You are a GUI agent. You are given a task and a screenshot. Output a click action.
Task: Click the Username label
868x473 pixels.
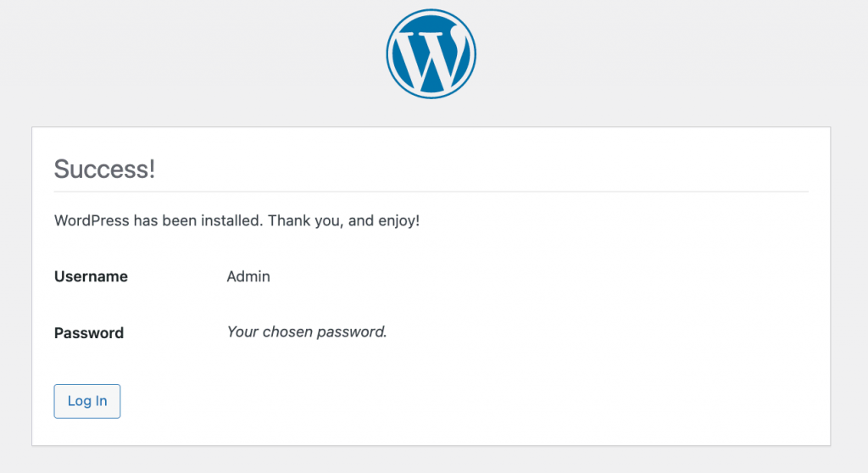(x=91, y=276)
